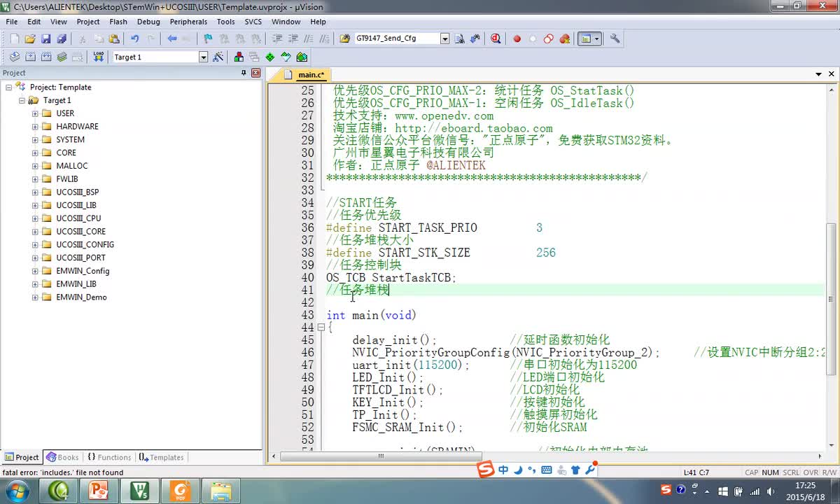Viewport: 840px width, 504px height.
Task: Expand the EMWIN_Demo group
Action: point(35,297)
